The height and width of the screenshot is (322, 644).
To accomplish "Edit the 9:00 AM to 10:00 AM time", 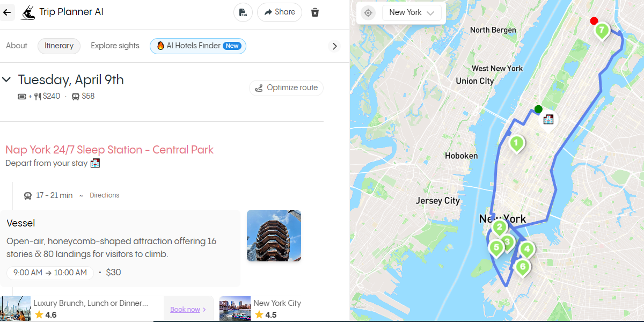I will click(50, 273).
